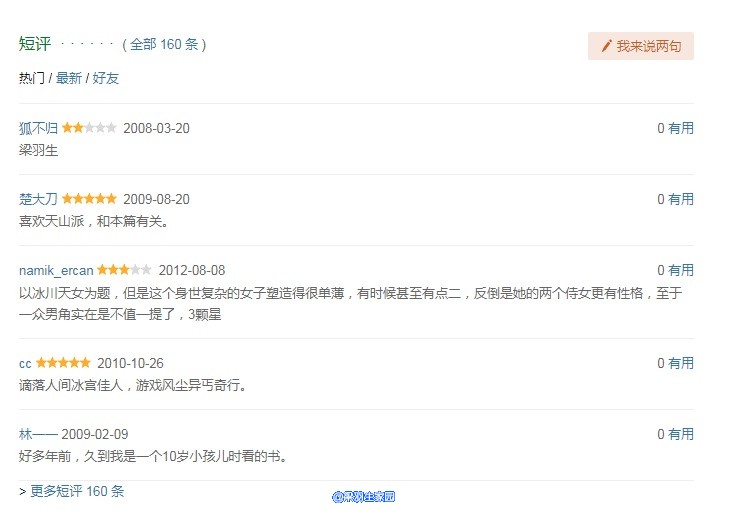Viewport: 730px width, 511px height.
Task: Click 狐不归's two-star rating icon
Action: 89,128
